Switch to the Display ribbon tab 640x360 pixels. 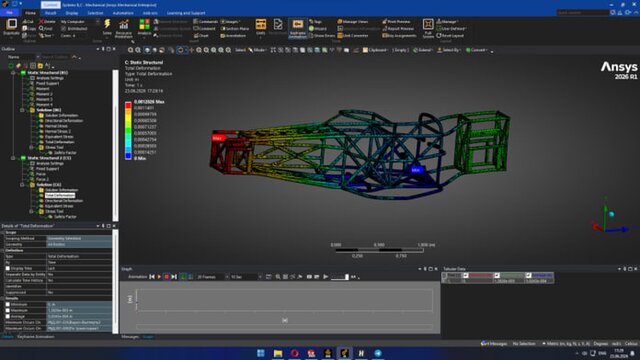[x=72, y=13]
